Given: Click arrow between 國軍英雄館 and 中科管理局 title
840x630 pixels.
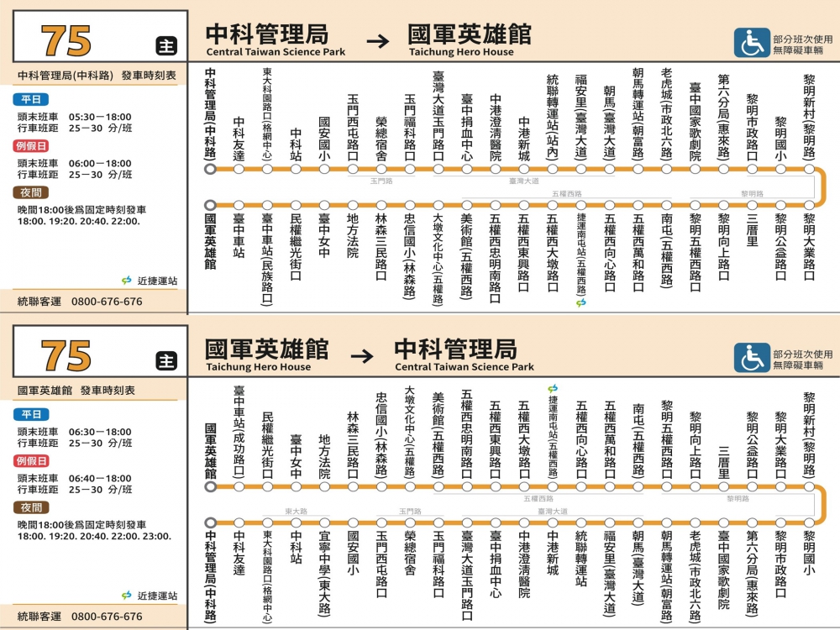Looking at the screenshot, I should [x=362, y=355].
